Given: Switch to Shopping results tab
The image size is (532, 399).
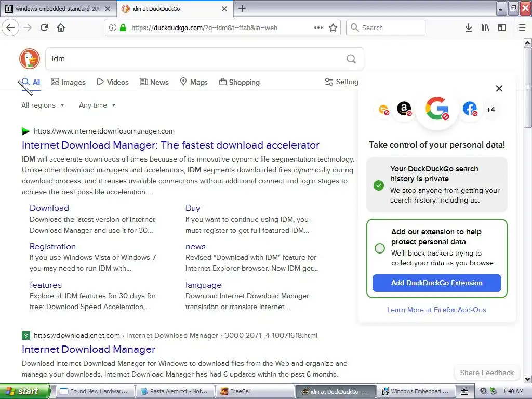Looking at the screenshot, I should (239, 82).
